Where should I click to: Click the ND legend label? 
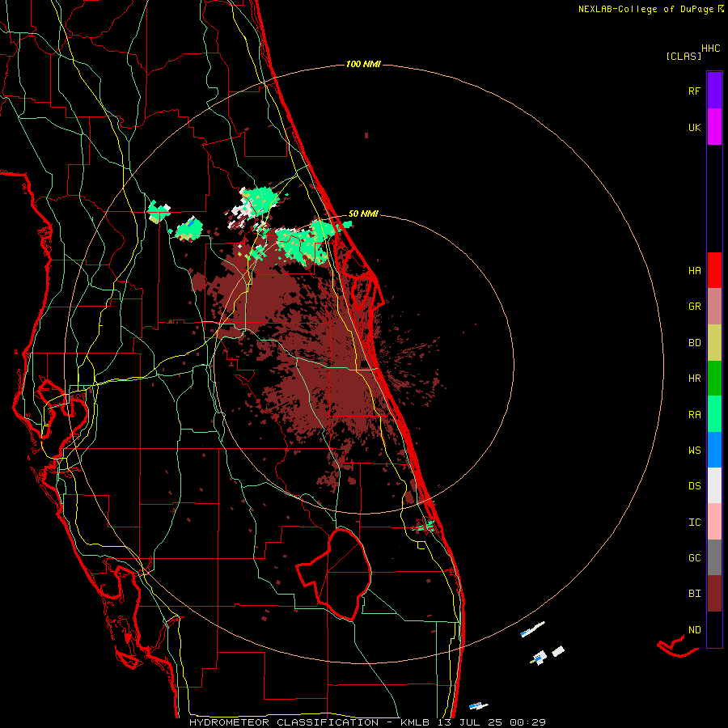(694, 630)
